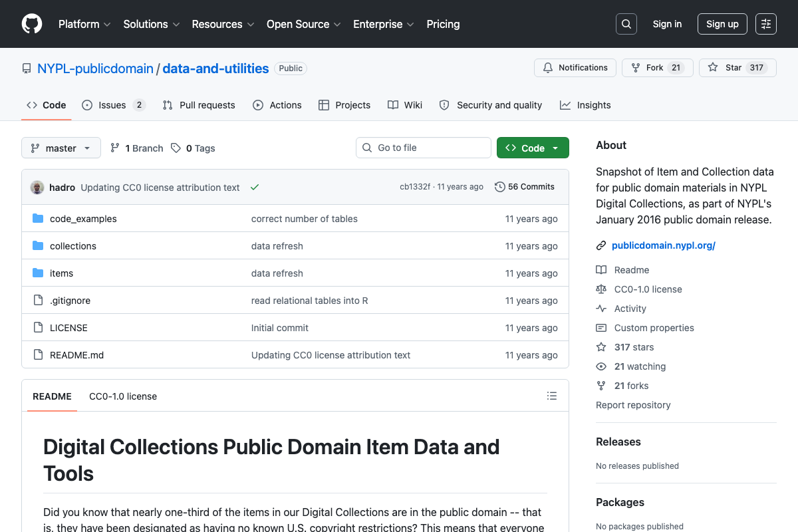Open the green Code dropdown button

533,148
